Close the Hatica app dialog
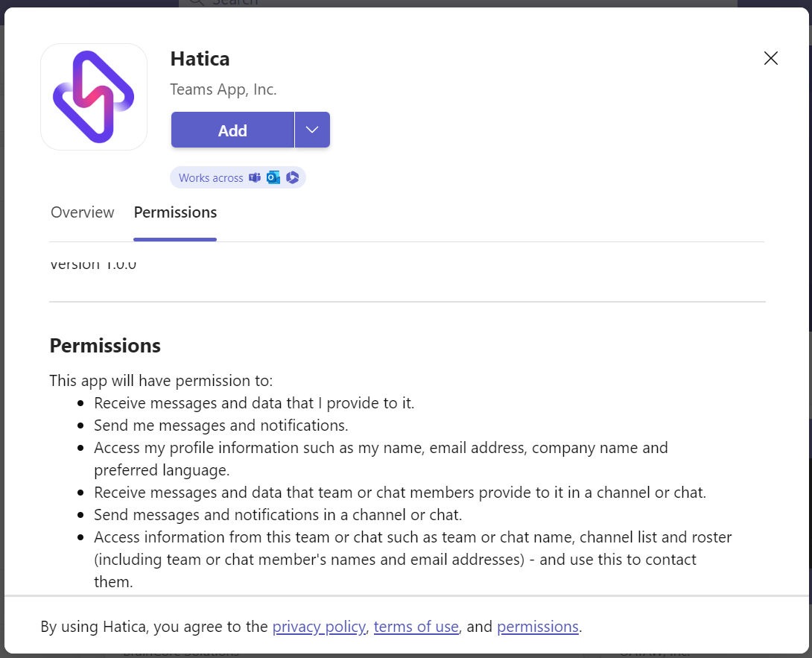The image size is (812, 658). click(x=770, y=58)
